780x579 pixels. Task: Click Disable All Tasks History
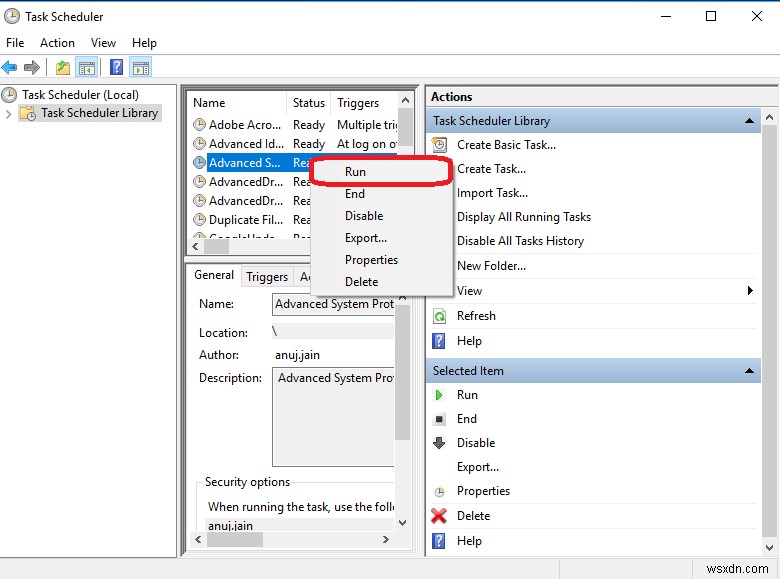[520, 241]
